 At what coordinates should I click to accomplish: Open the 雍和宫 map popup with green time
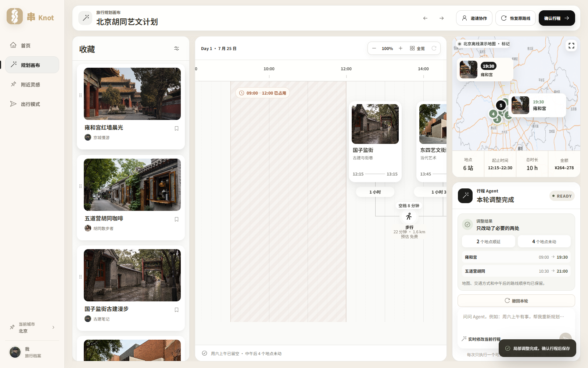(x=537, y=105)
